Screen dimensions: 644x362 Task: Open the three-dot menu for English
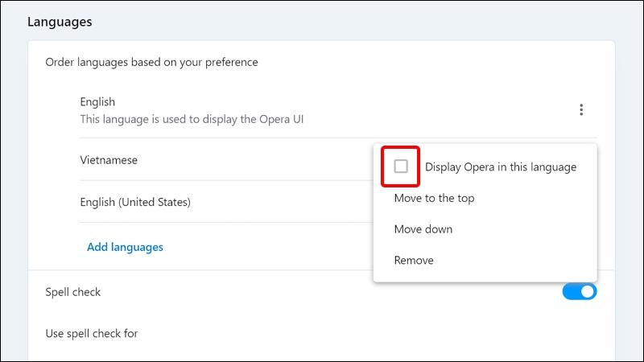581,111
